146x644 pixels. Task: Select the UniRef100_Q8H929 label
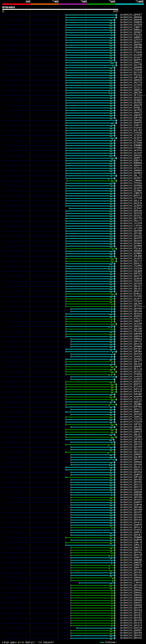tap(131, 90)
